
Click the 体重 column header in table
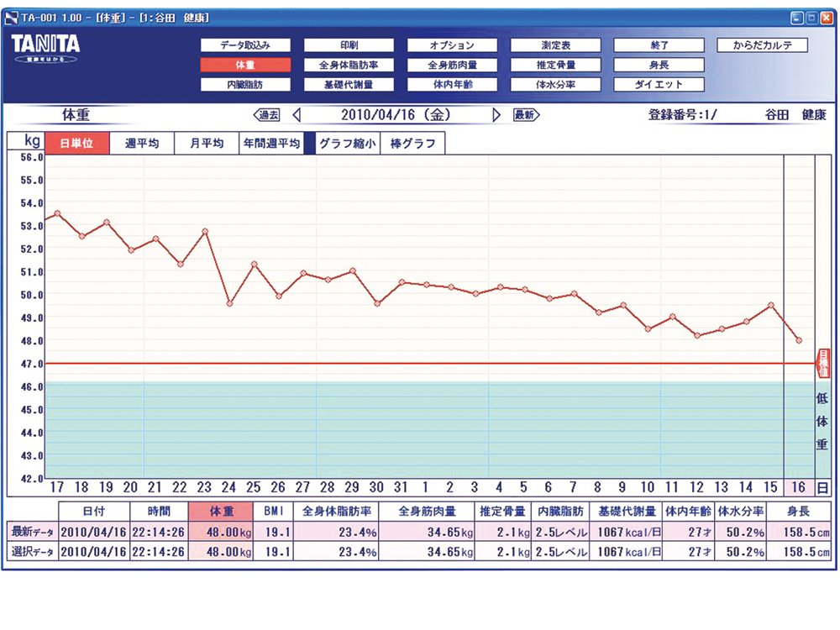(220, 511)
